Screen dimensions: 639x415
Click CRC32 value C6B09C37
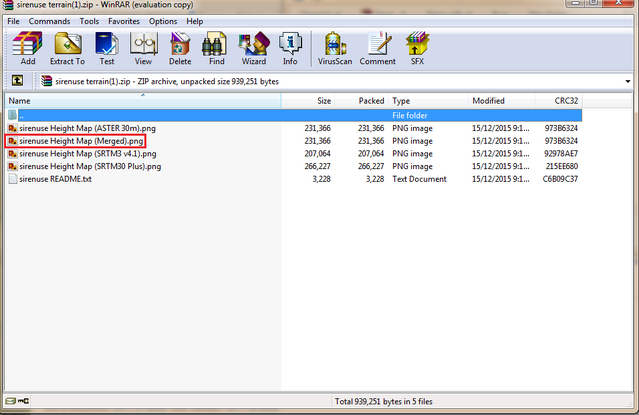click(560, 179)
